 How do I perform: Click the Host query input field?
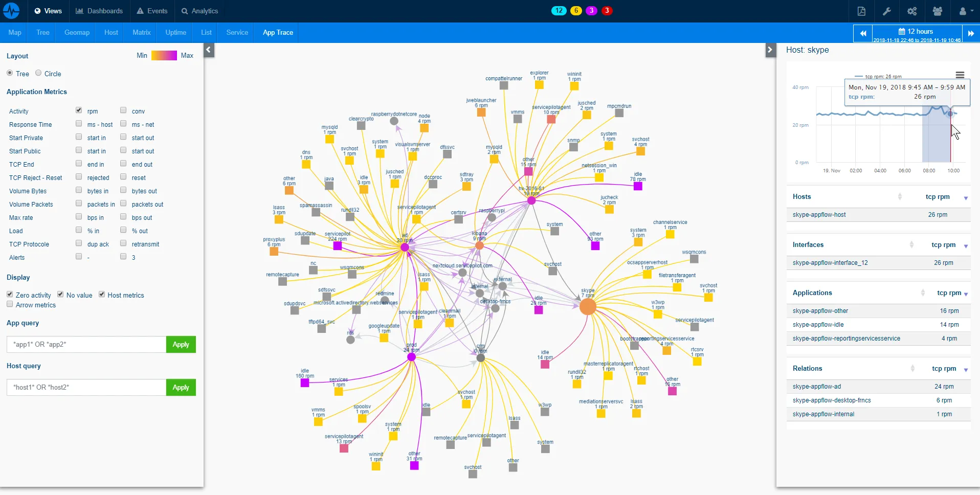click(x=86, y=388)
